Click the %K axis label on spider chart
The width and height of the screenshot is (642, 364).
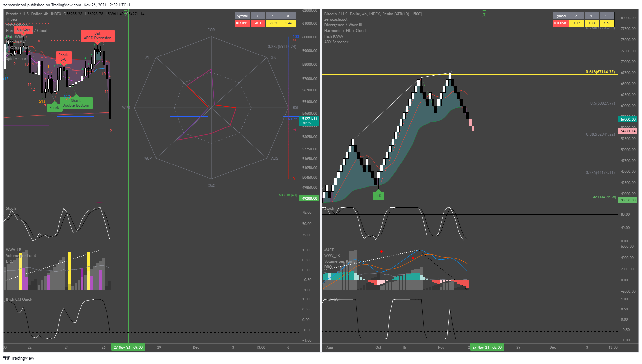(273, 57)
